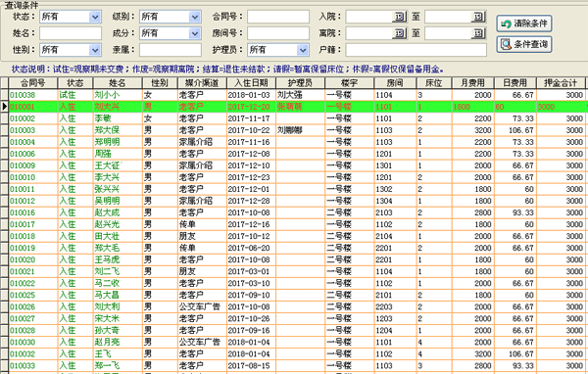Click the row selector for contract 010002

(x=4, y=118)
